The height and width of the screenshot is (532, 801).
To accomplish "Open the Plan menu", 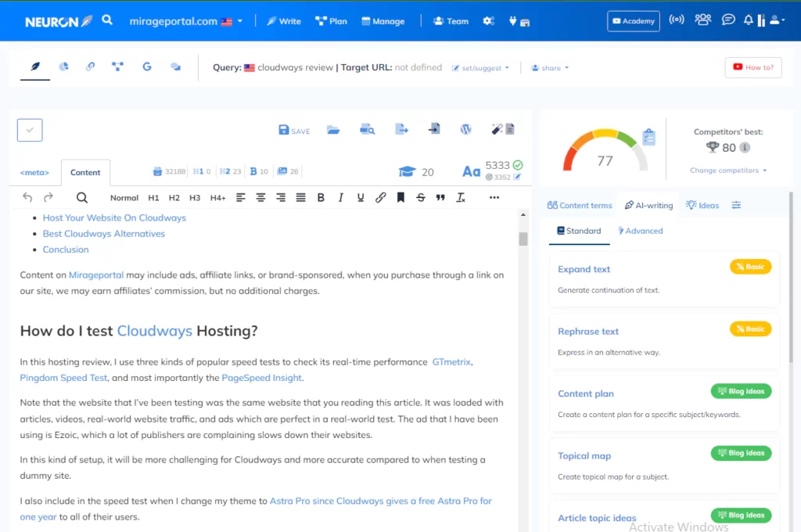I will pyautogui.click(x=331, y=21).
